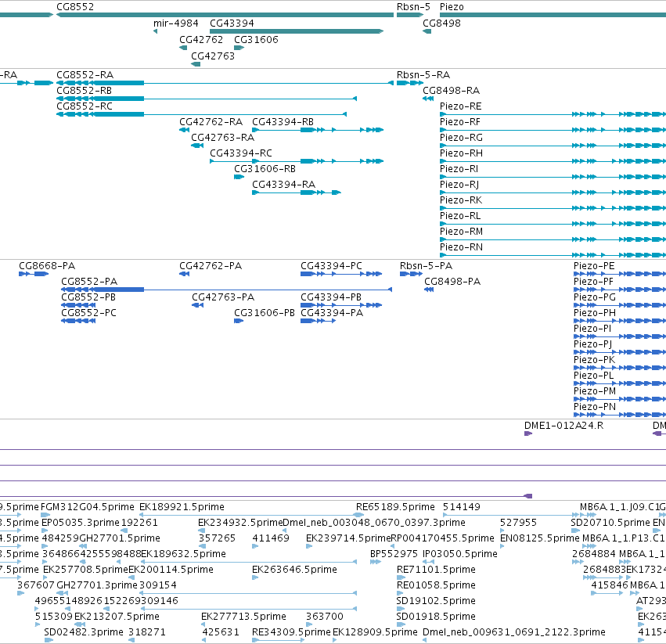Image resolution: width=666 pixels, height=644 pixels.
Task: Select the CG43394 gene label
Action: click(232, 23)
